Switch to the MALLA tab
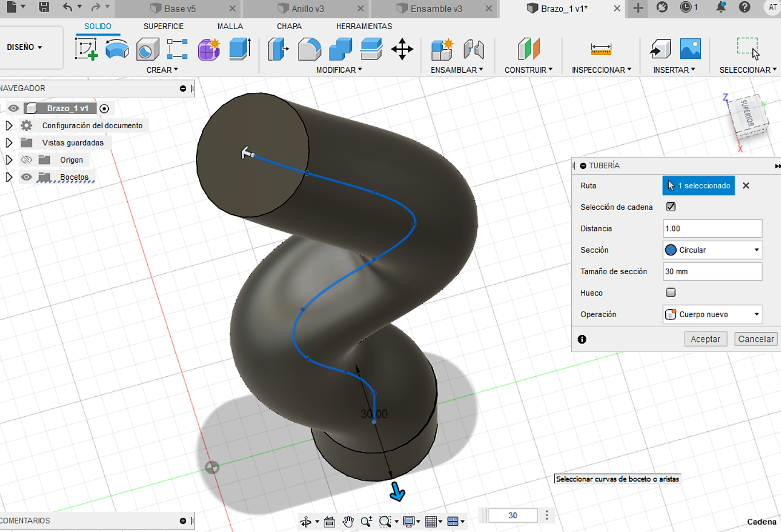This screenshot has height=532, width=781. (x=230, y=26)
